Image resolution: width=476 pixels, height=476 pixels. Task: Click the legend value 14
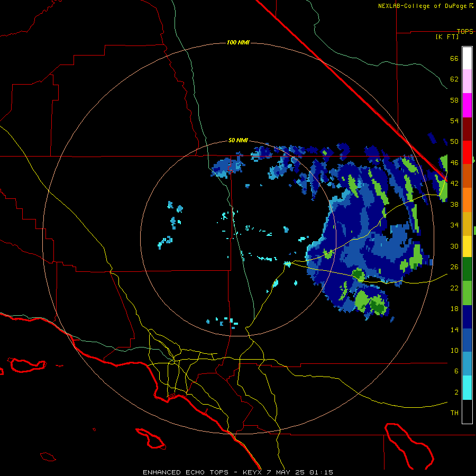point(454,329)
